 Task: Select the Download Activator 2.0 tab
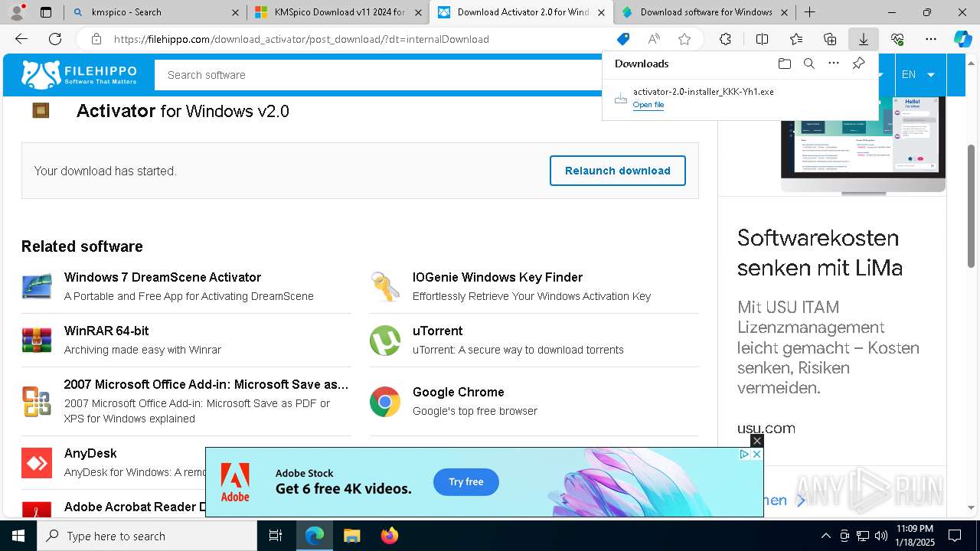(x=522, y=12)
